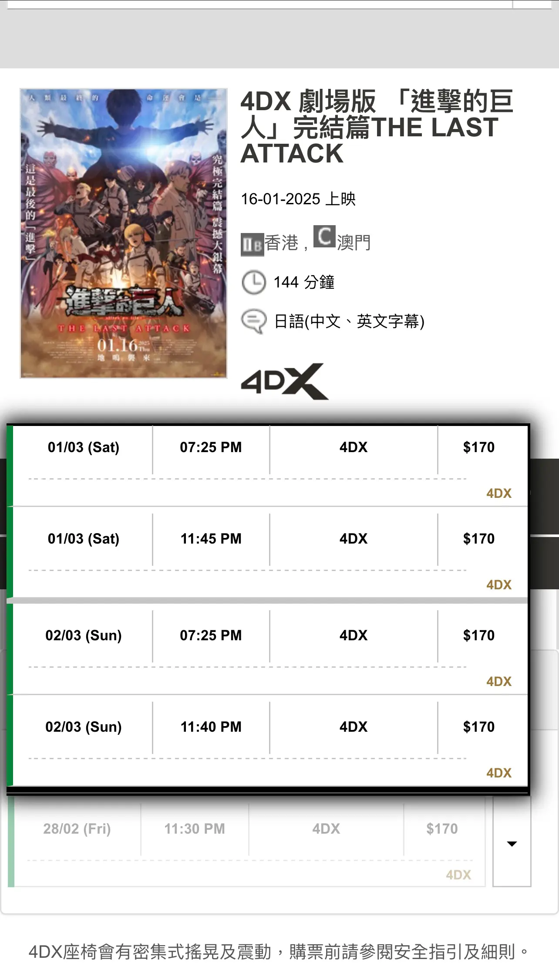The height and width of the screenshot is (980, 559).
Task: Click the 144 minutes duration text
Action: click(304, 283)
